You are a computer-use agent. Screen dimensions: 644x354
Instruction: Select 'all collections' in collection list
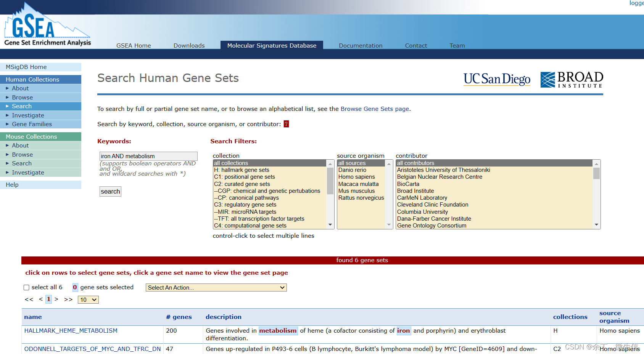point(270,163)
